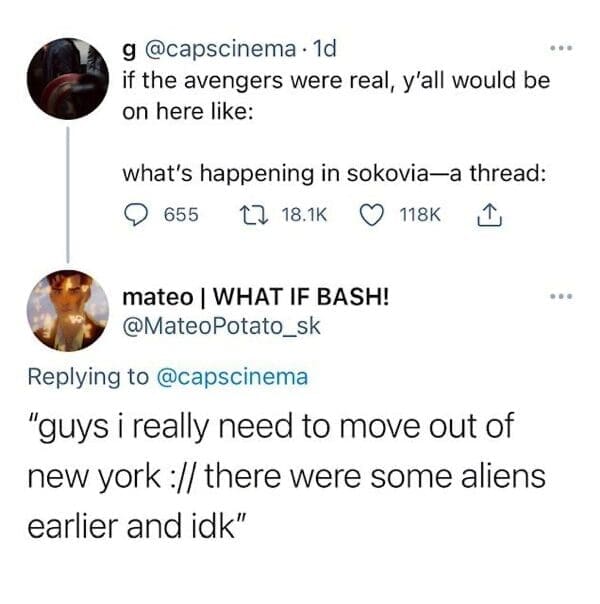Like the tweet with the heart icon

click(x=372, y=215)
